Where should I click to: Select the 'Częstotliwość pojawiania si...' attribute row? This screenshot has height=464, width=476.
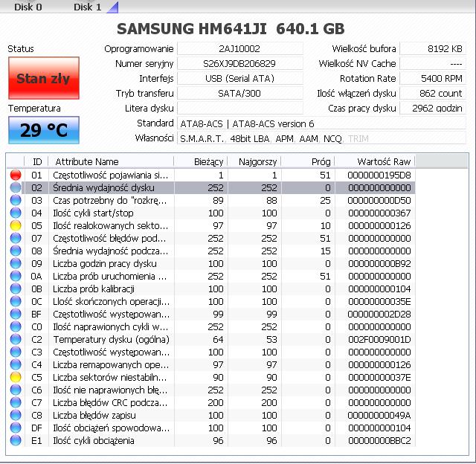coord(211,175)
